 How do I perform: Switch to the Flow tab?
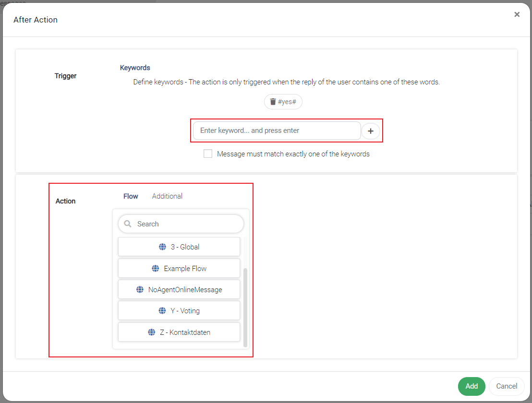131,196
